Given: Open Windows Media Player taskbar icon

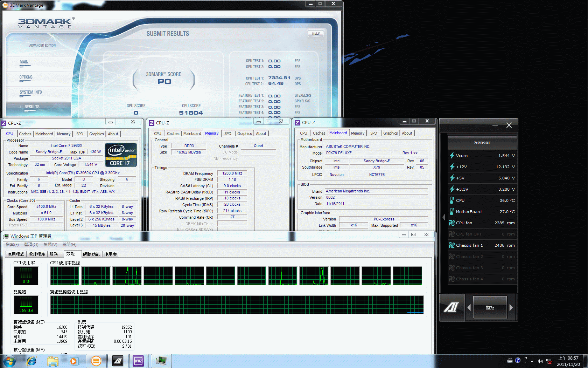Looking at the screenshot, I should (73, 361).
